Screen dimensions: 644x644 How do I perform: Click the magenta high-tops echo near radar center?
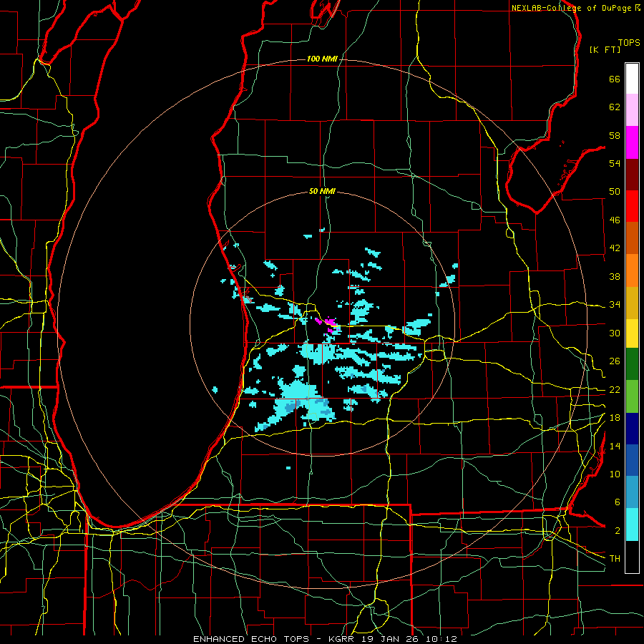[x=330, y=324]
